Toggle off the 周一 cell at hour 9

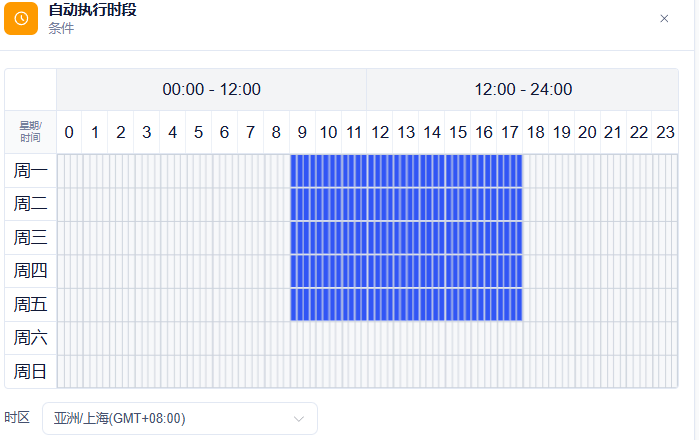pos(303,171)
